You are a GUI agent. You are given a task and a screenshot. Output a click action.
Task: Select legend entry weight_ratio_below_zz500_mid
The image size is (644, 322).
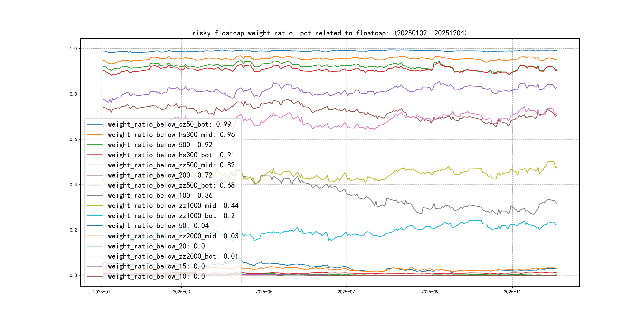[171, 165]
